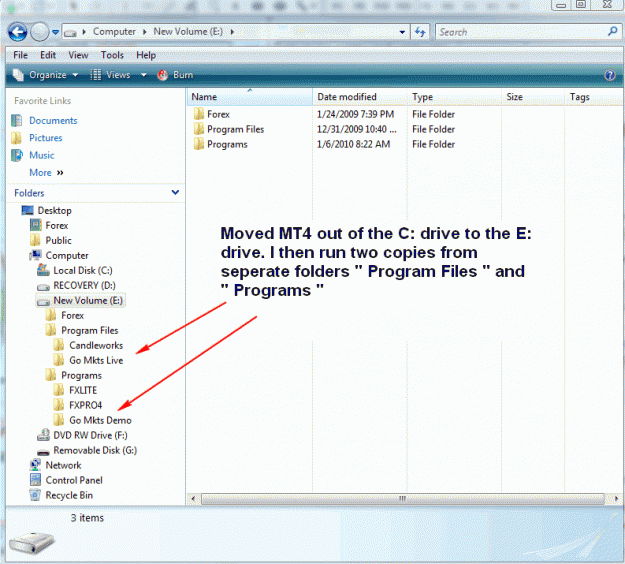Select RECOVERY (D:) drive in the tree
625x564 pixels.
pyautogui.click(x=84, y=285)
